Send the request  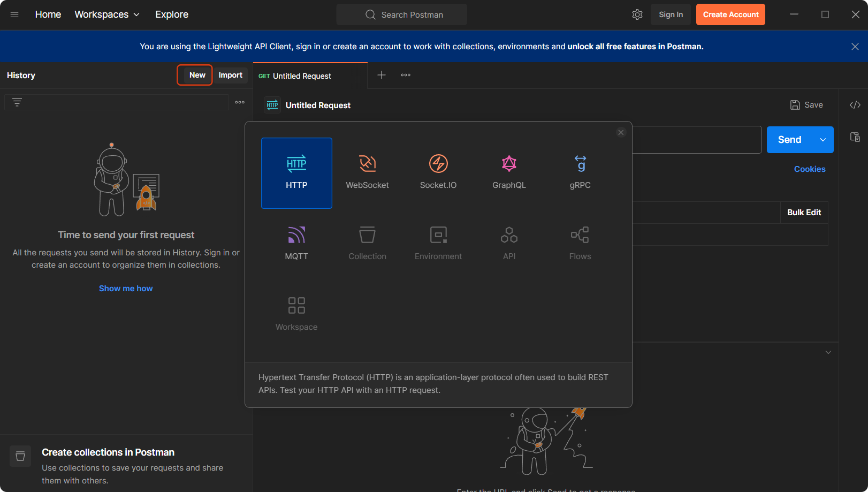pyautogui.click(x=790, y=140)
